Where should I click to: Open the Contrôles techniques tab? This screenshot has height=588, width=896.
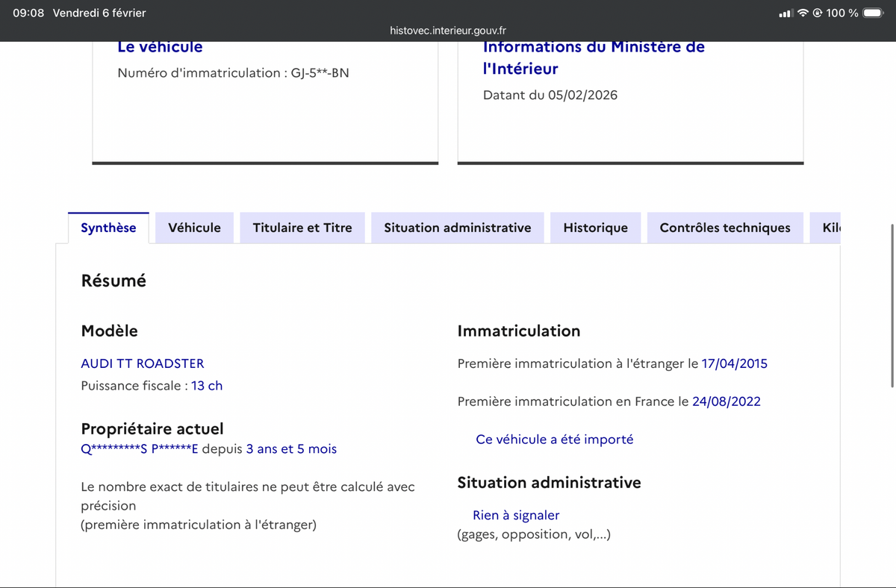pos(724,228)
